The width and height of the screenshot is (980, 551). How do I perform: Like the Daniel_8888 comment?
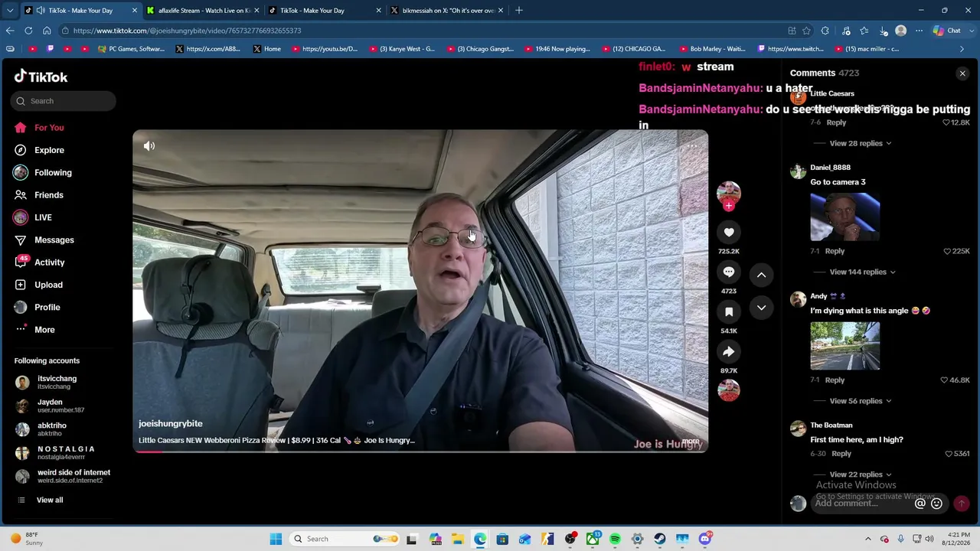pos(947,251)
